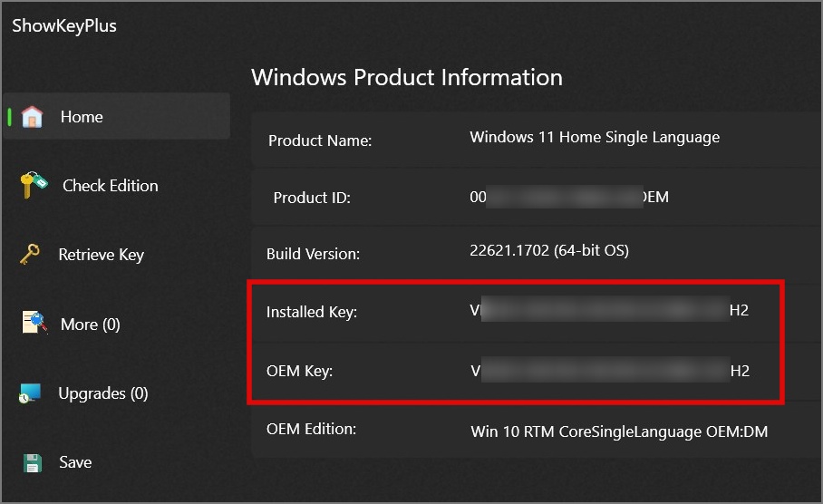Image resolution: width=823 pixels, height=504 pixels.
Task: Choose the Save menu label
Action: [75, 462]
